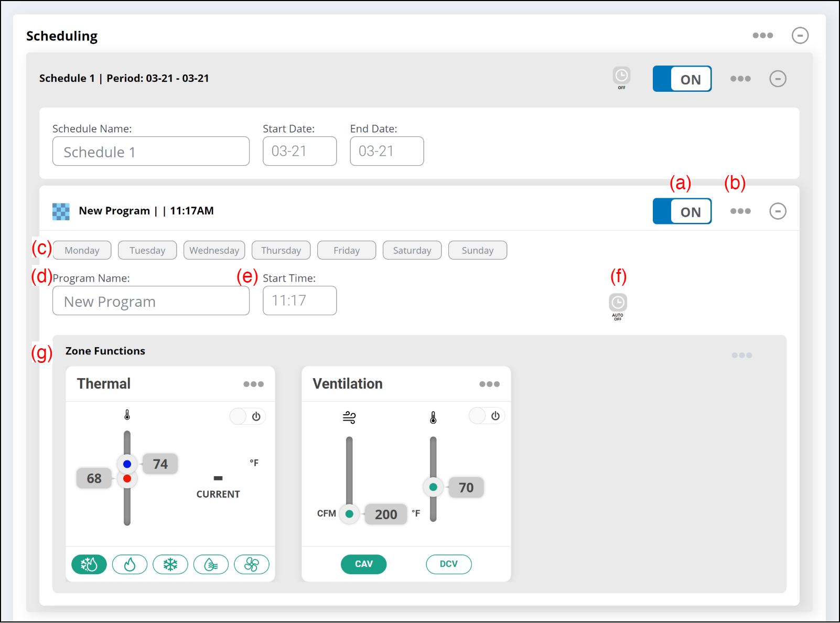Switch ventilation to DCV mode
Screen dimensions: 840x623
(x=448, y=564)
